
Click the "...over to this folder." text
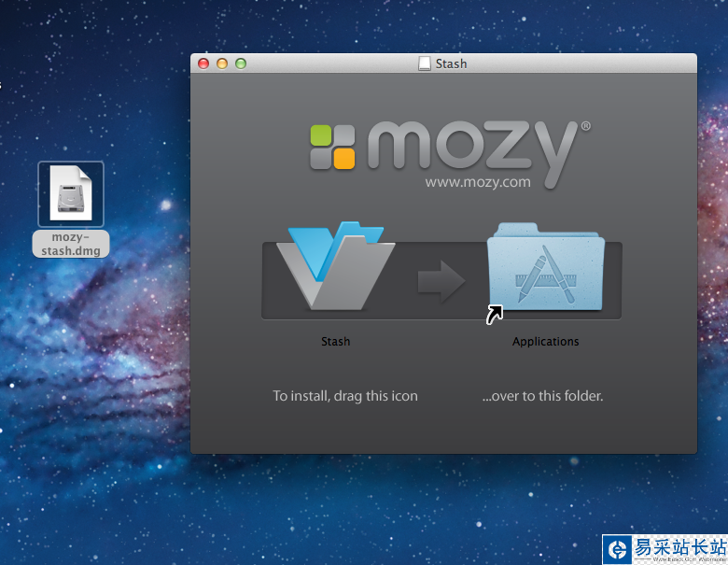[x=542, y=396]
